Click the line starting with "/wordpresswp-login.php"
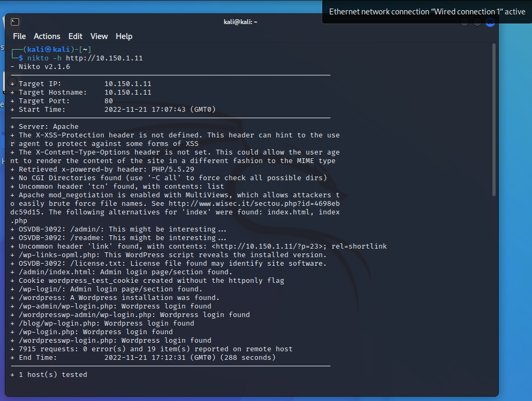The height and width of the screenshot is (401, 532). [111, 341]
